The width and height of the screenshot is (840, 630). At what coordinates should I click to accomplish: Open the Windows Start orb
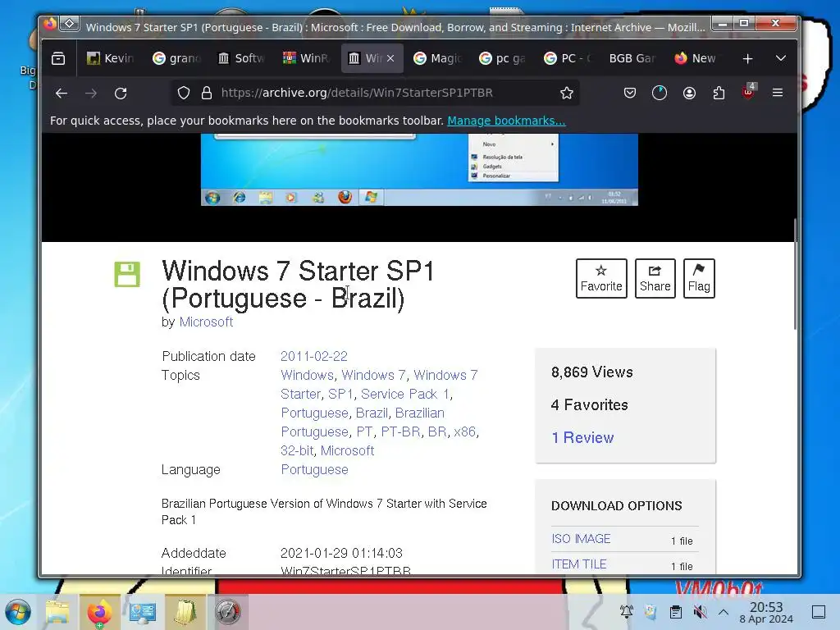(x=18, y=612)
